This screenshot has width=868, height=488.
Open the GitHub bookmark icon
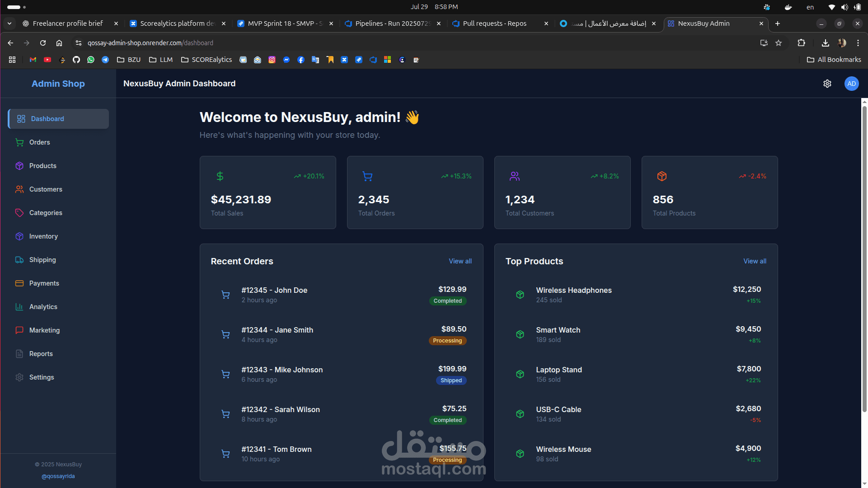[x=76, y=60]
